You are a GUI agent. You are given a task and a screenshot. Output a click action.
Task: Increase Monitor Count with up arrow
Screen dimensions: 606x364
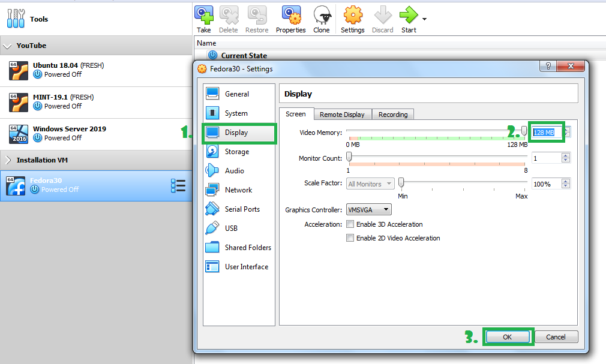[566, 155]
